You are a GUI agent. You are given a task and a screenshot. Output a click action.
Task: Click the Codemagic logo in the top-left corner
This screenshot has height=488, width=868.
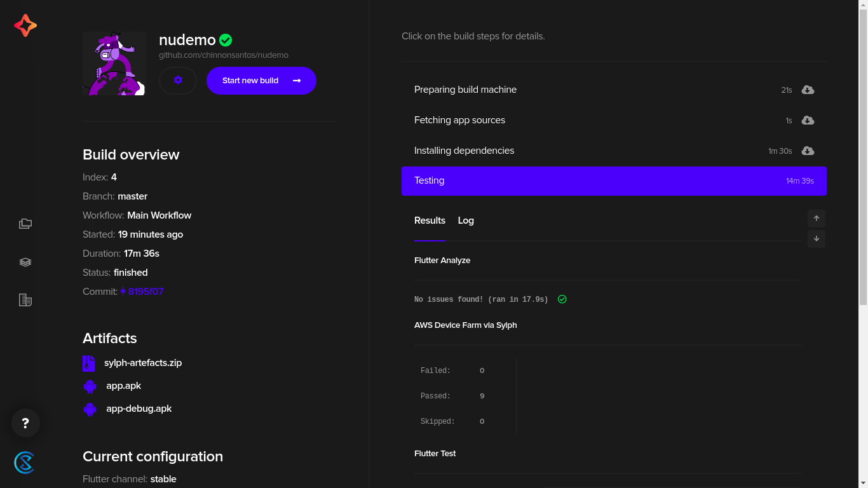point(25,25)
